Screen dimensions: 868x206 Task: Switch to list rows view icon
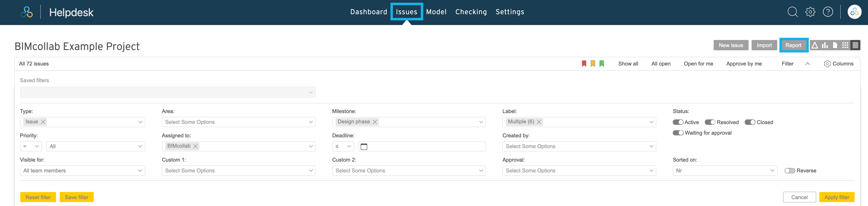(x=855, y=45)
